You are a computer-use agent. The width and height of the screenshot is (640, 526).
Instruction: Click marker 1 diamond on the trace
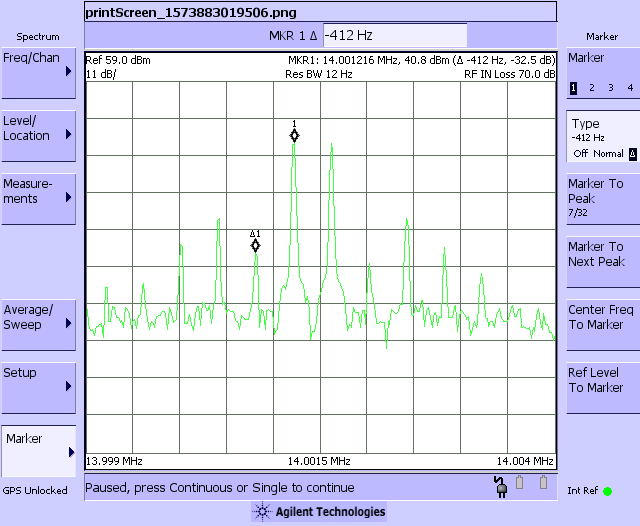(294, 135)
